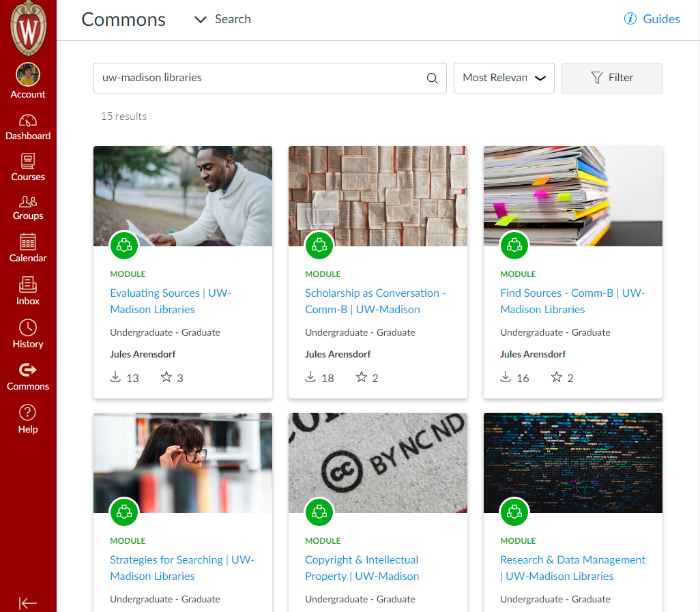Click the Help question mark icon
The height and width of the screenshot is (612, 700).
[x=28, y=419]
